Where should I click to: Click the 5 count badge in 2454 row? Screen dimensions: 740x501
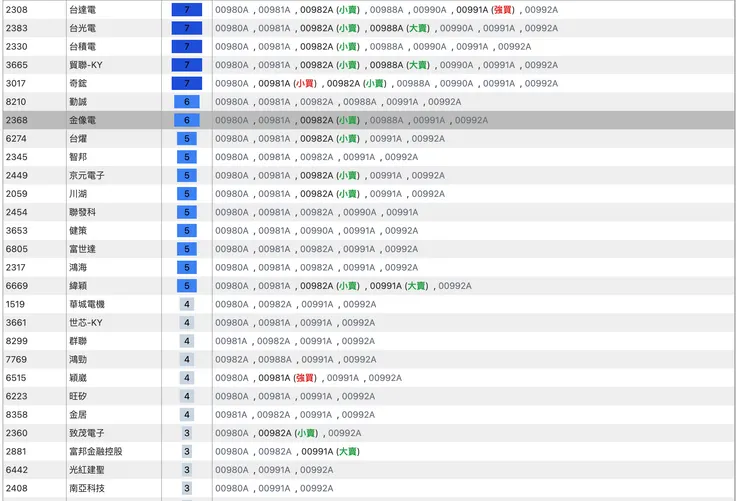(x=187, y=212)
